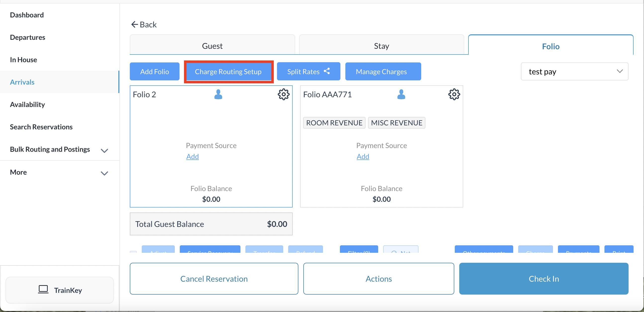Click Manage Charges button
The image size is (644, 312).
381,72
